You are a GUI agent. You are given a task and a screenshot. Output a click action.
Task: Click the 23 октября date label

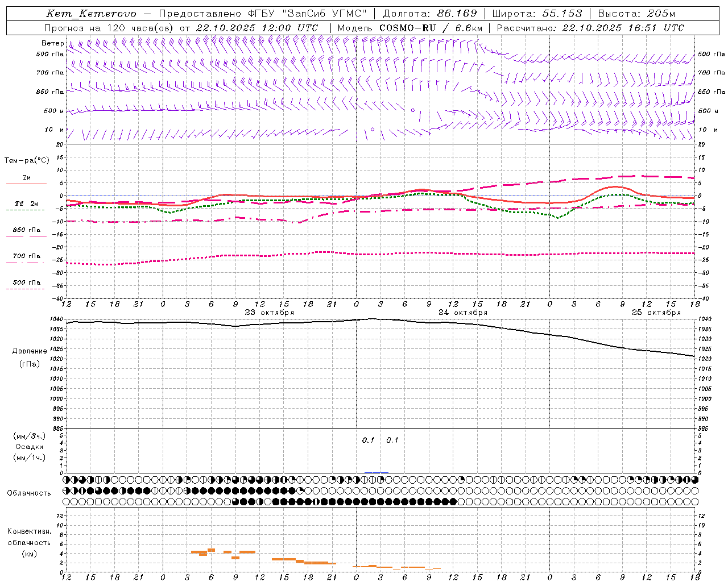point(270,313)
